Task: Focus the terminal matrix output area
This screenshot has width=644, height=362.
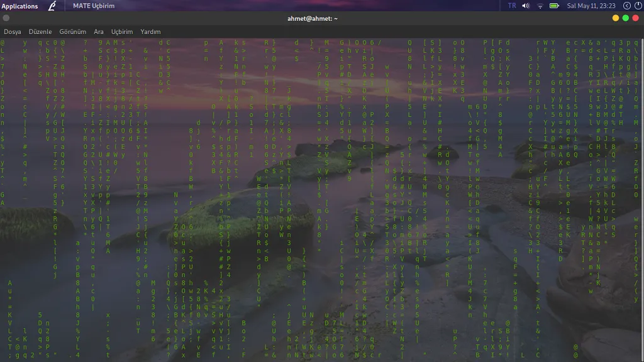Action: coord(322,201)
